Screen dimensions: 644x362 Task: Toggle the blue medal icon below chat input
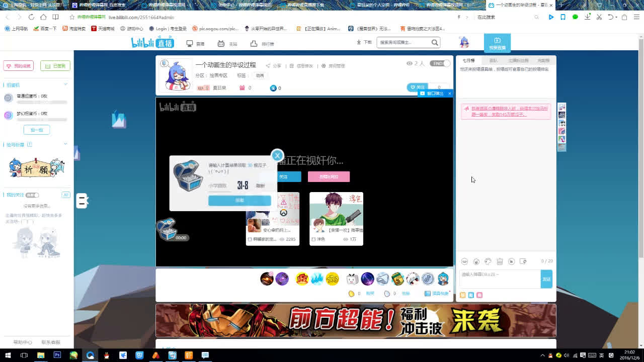[471, 295]
